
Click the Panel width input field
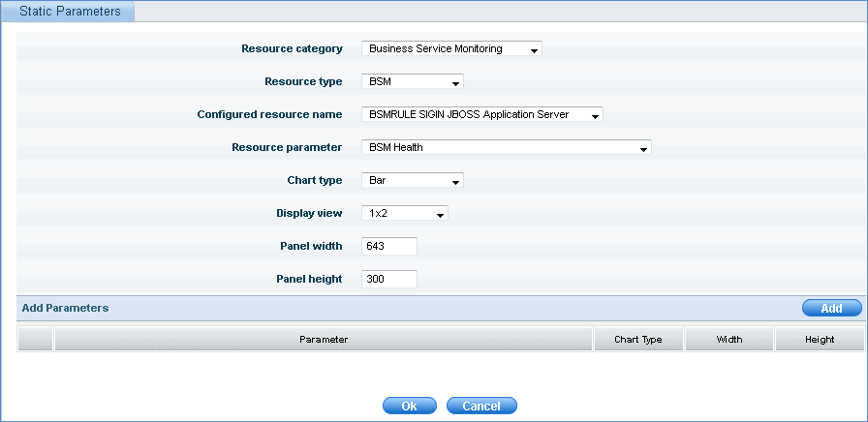[388, 247]
